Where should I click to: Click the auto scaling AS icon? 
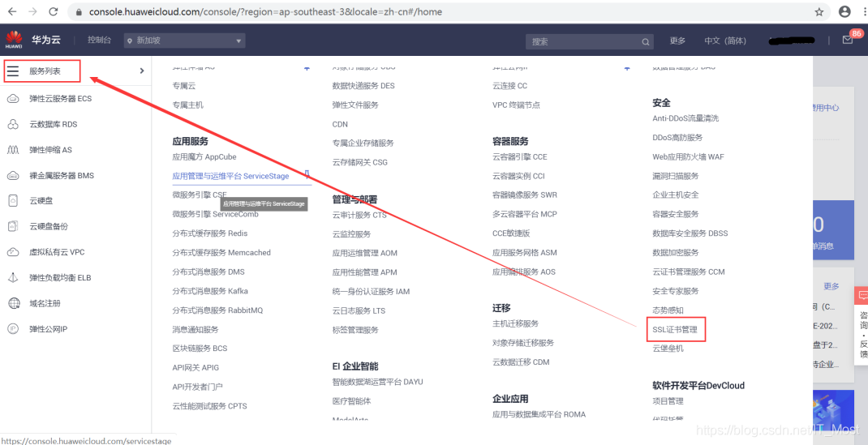13,150
